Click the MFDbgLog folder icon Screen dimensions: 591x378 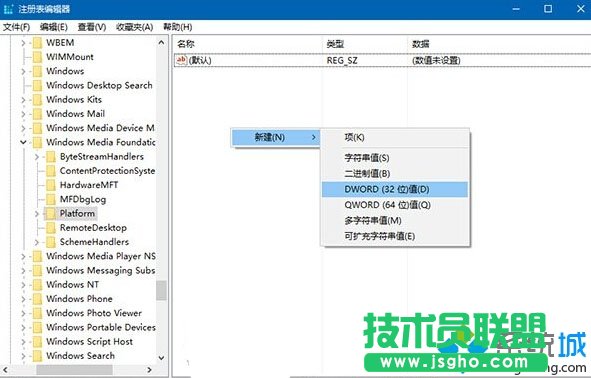click(x=51, y=199)
